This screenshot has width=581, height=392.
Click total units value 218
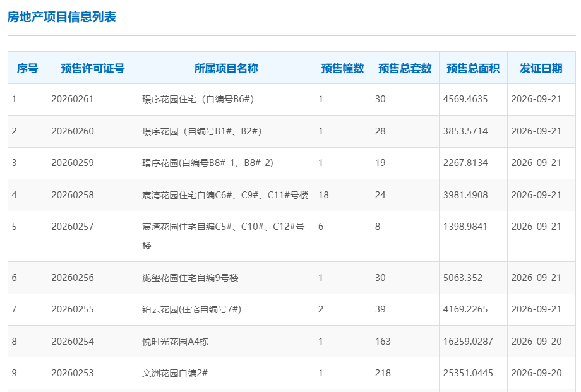click(x=383, y=372)
